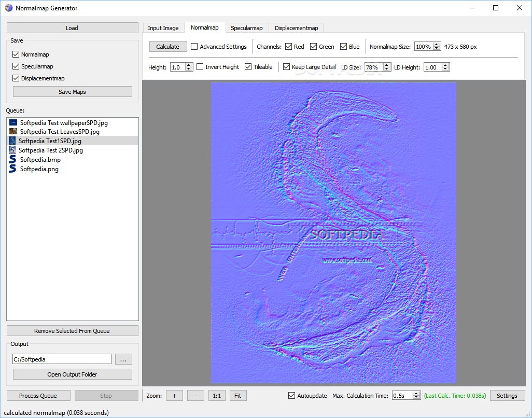532x418 pixels.
Task: Click the Process Queue button
Action: (x=38, y=396)
